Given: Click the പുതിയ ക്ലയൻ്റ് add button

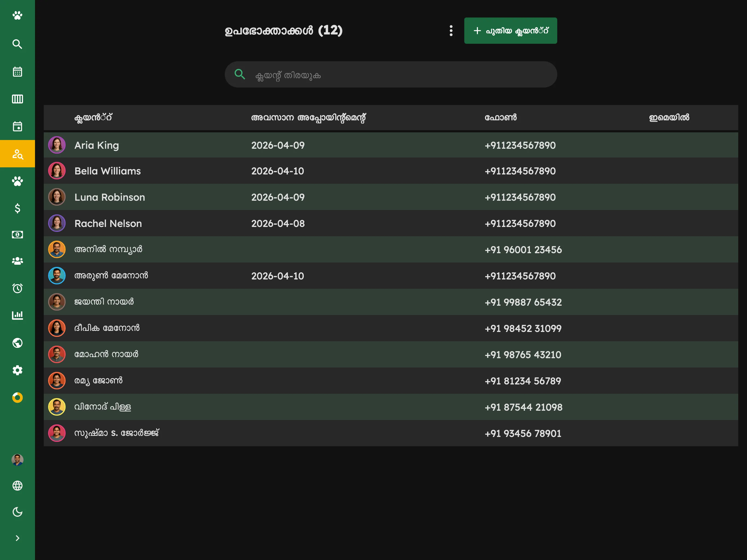Looking at the screenshot, I should click(x=510, y=31).
